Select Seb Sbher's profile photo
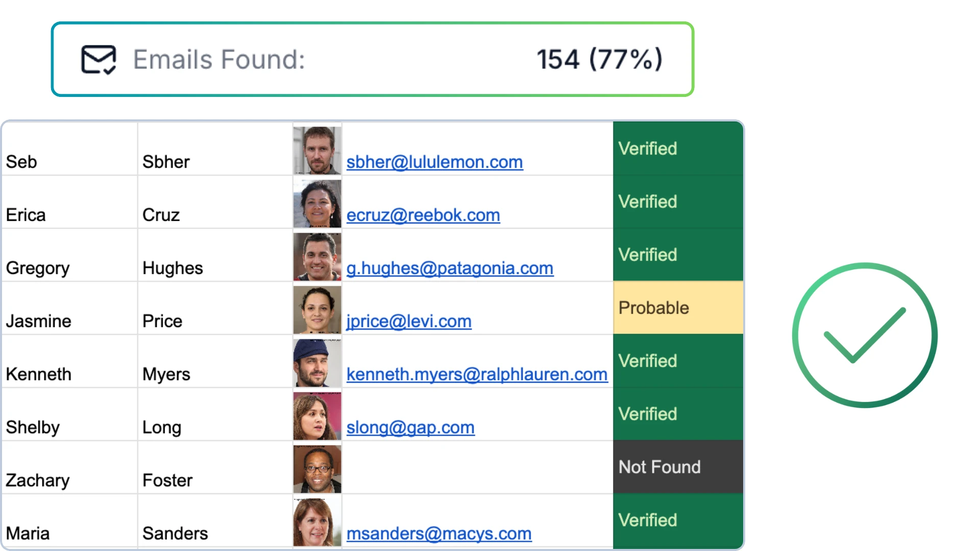 317,151
